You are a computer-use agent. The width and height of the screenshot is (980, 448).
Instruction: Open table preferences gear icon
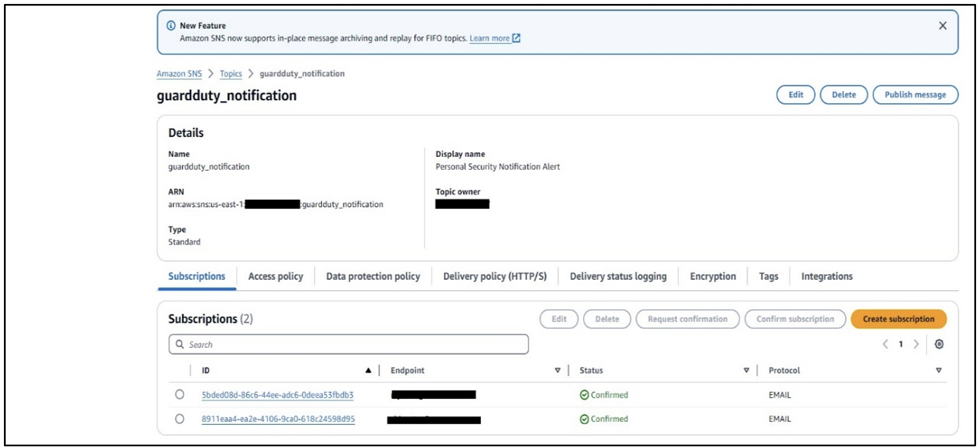(939, 344)
